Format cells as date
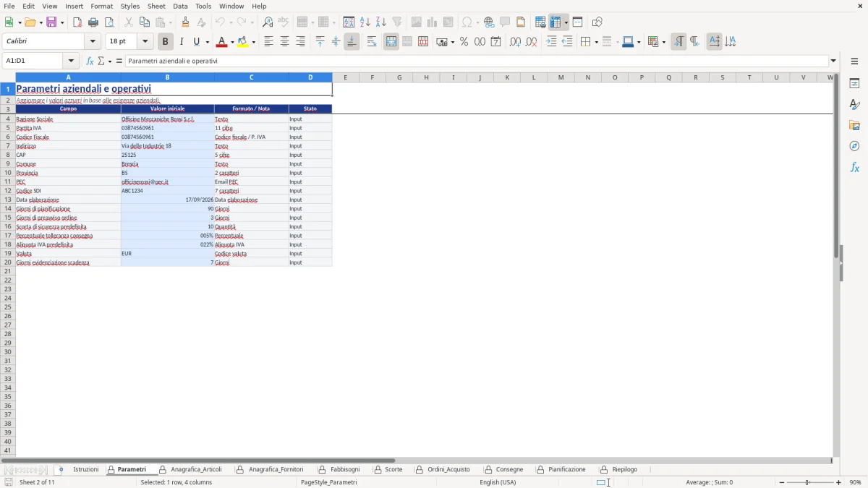868x488 pixels. point(495,42)
